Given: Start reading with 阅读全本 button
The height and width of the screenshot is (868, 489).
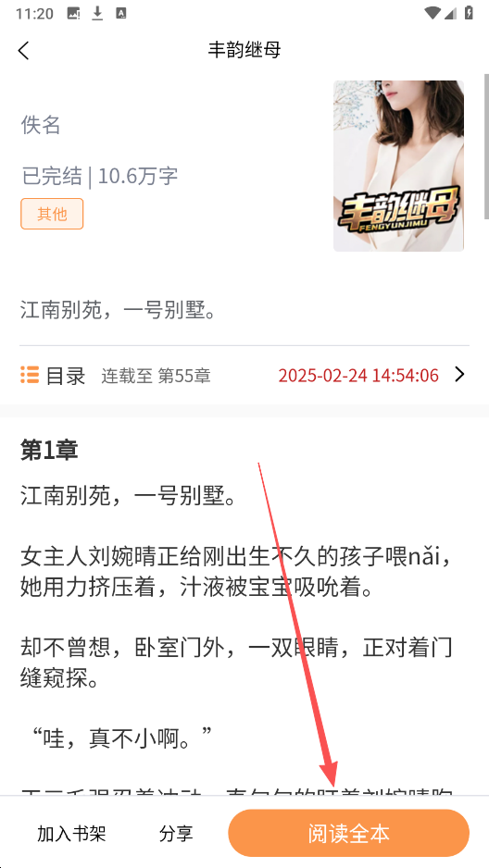Looking at the screenshot, I should [x=349, y=833].
